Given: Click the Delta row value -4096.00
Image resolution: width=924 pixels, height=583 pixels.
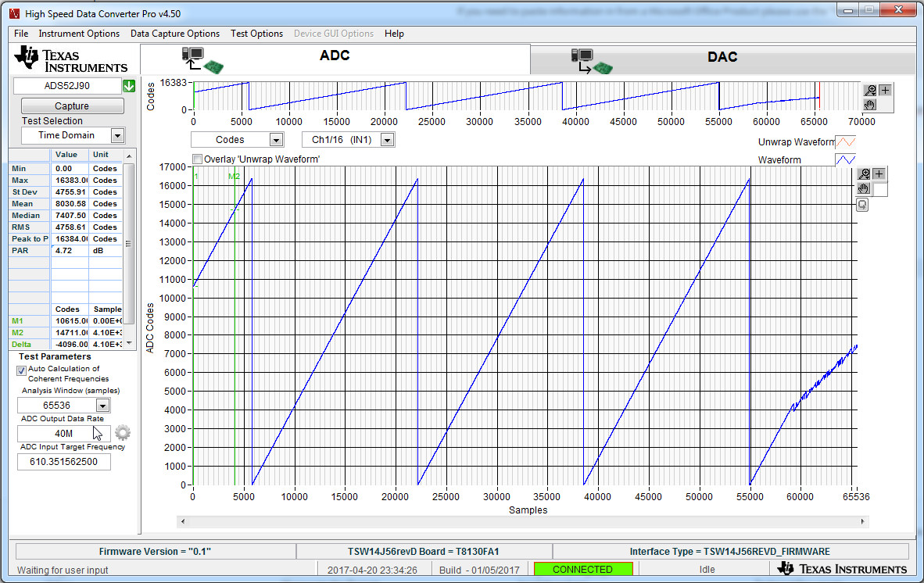Looking at the screenshot, I should click(70, 345).
